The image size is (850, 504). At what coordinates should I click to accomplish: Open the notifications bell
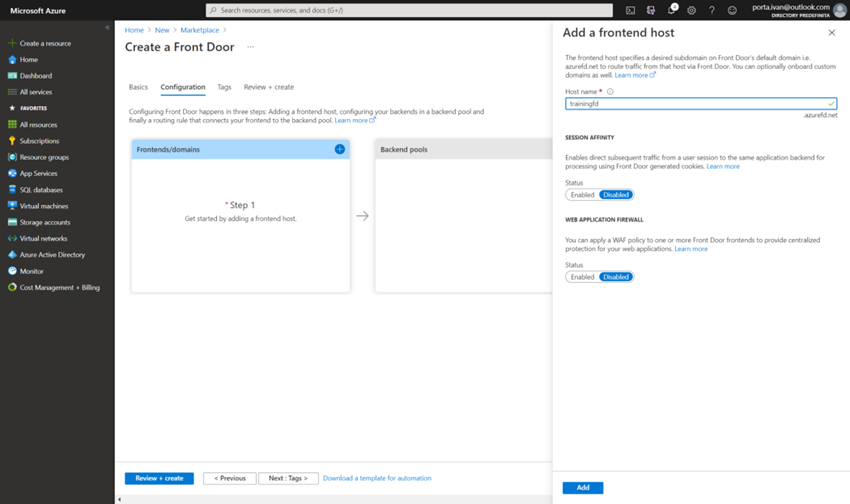coord(671,10)
